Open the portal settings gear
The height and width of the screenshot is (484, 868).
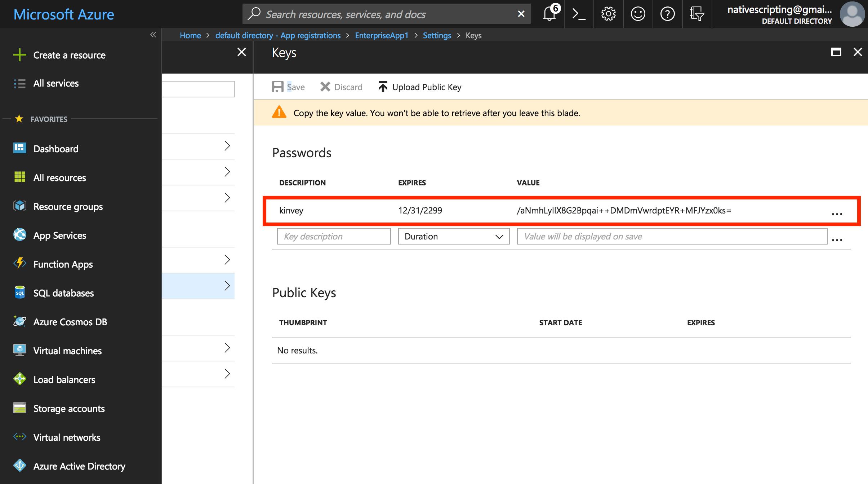[608, 14]
